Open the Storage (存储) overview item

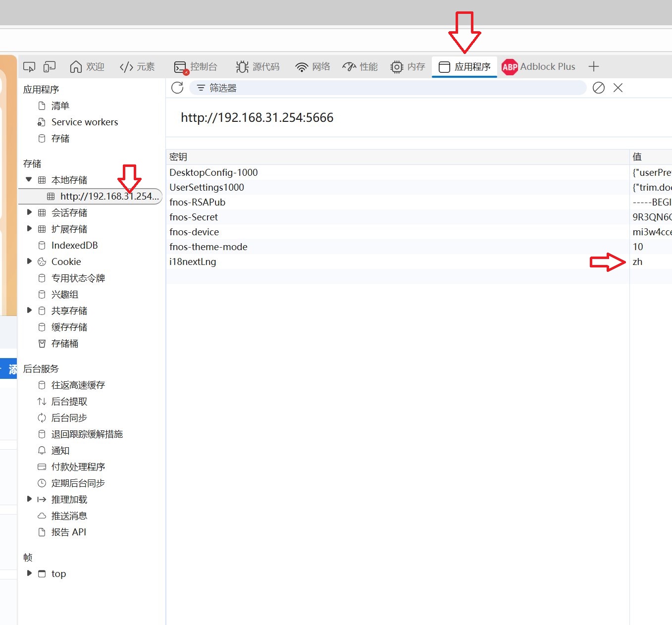[x=60, y=139]
